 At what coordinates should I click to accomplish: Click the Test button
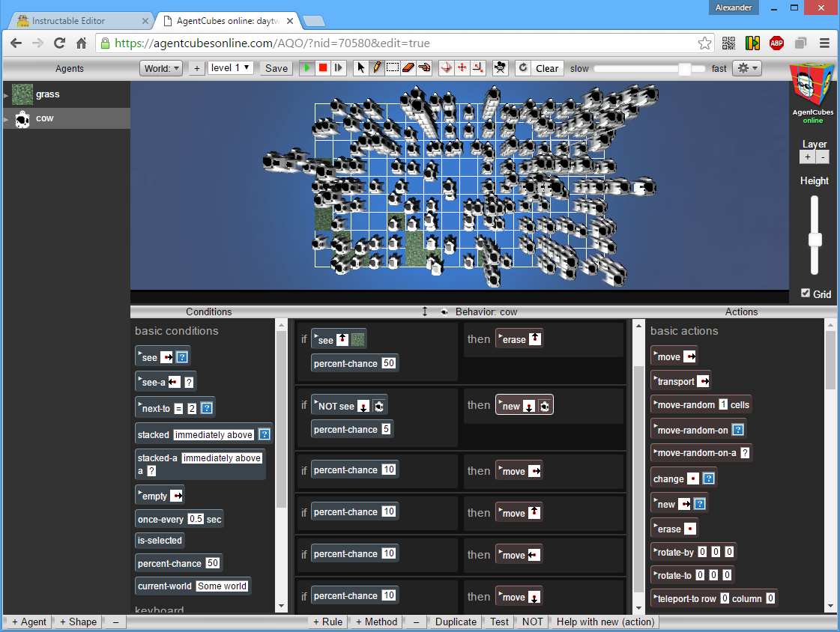[x=499, y=622]
